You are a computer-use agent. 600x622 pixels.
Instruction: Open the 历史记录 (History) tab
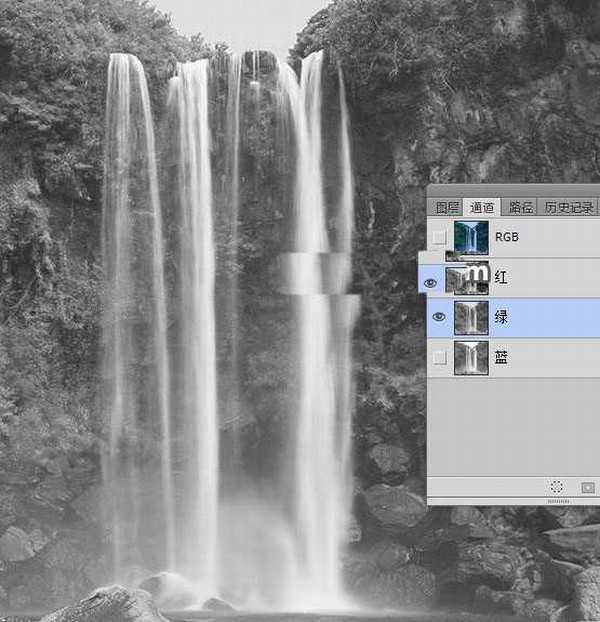coord(568,208)
